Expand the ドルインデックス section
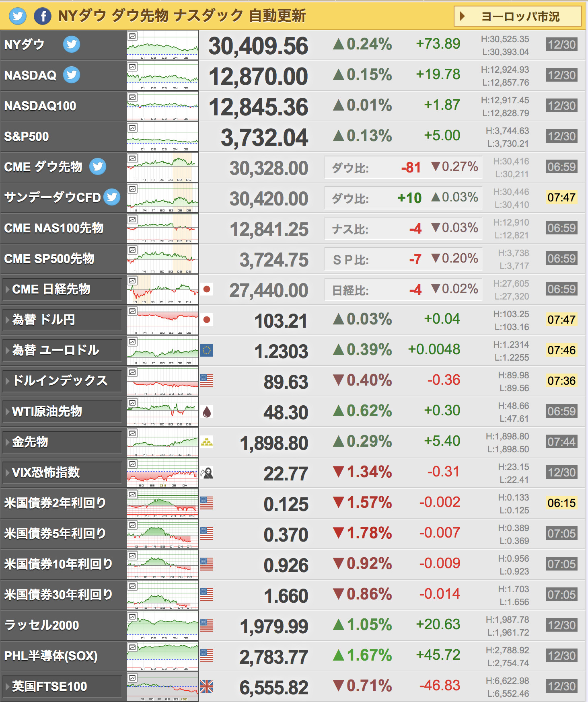The width and height of the screenshot is (588, 702). click(62, 381)
